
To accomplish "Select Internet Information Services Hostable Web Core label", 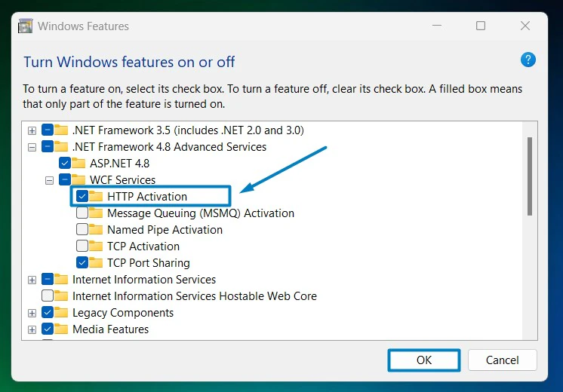I will [x=195, y=296].
